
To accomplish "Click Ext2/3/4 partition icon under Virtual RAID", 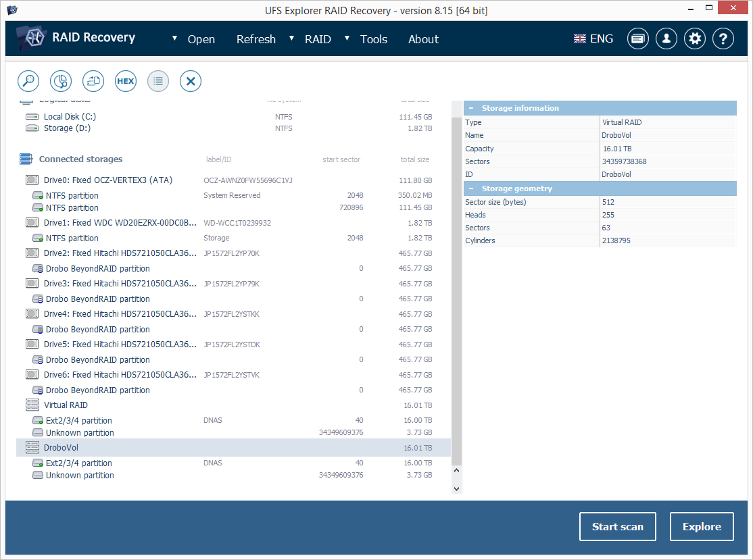I will (38, 420).
